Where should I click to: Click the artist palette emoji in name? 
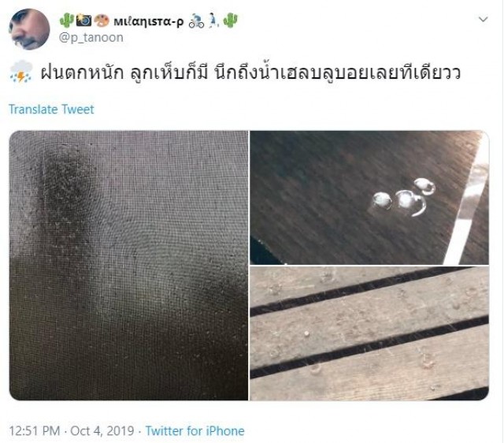click(x=102, y=21)
